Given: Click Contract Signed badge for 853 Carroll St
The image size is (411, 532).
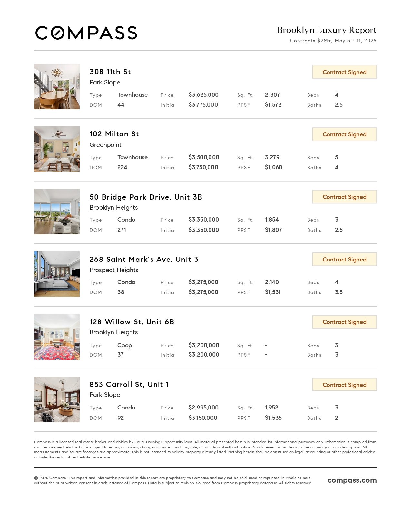Looking at the screenshot, I should (344, 385).
